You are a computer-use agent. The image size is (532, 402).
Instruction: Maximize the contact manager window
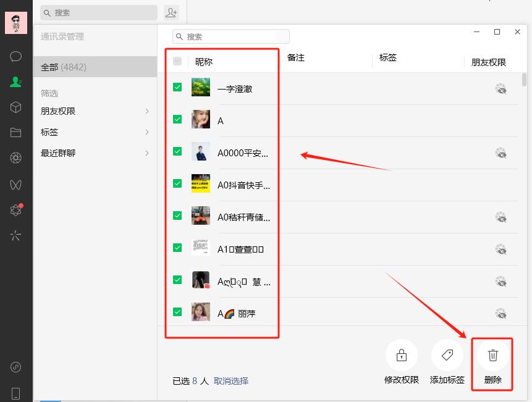[497, 32]
